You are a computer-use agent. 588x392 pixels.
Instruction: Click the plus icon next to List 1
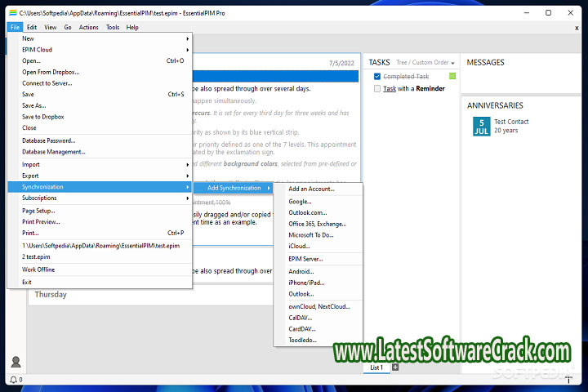[x=395, y=367]
